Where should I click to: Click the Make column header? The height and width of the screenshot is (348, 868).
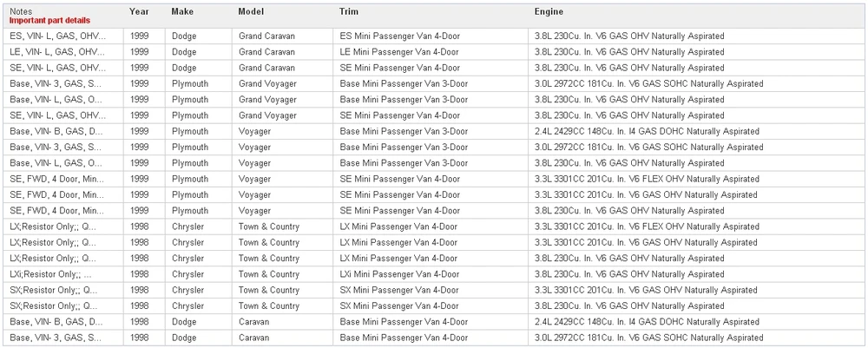182,11
